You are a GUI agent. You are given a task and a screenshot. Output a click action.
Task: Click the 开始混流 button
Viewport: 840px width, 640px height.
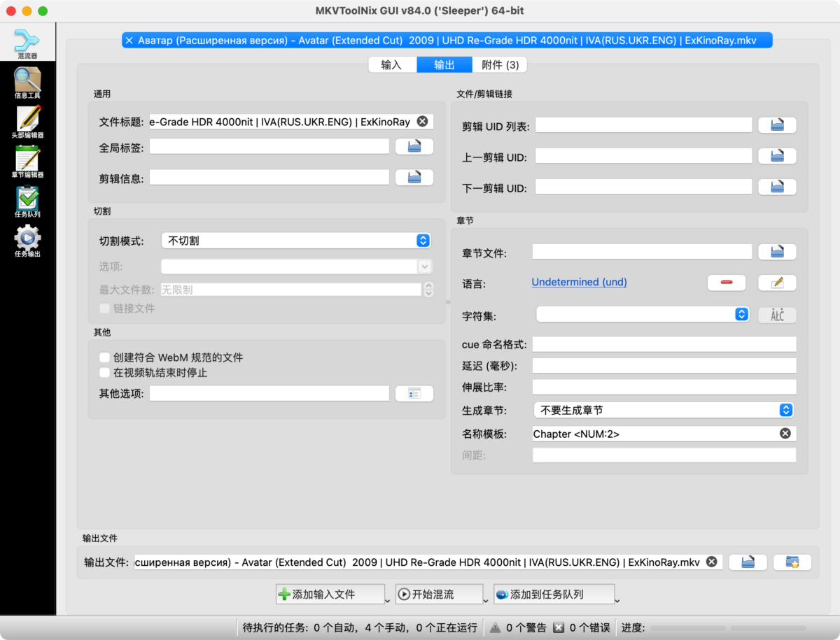coord(439,595)
